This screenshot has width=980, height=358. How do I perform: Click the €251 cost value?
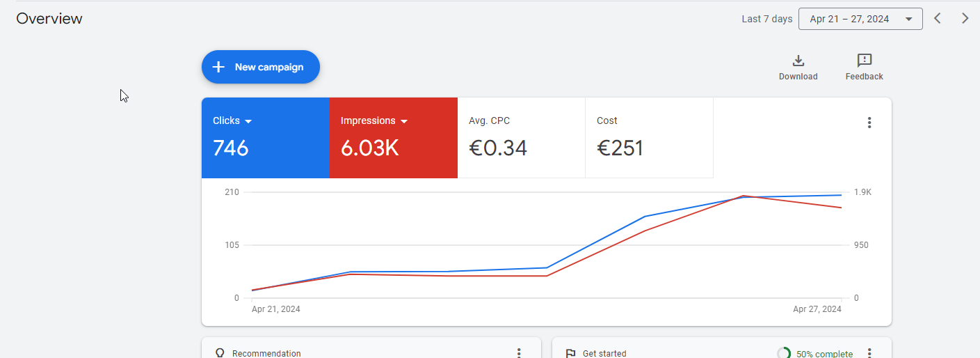click(620, 148)
